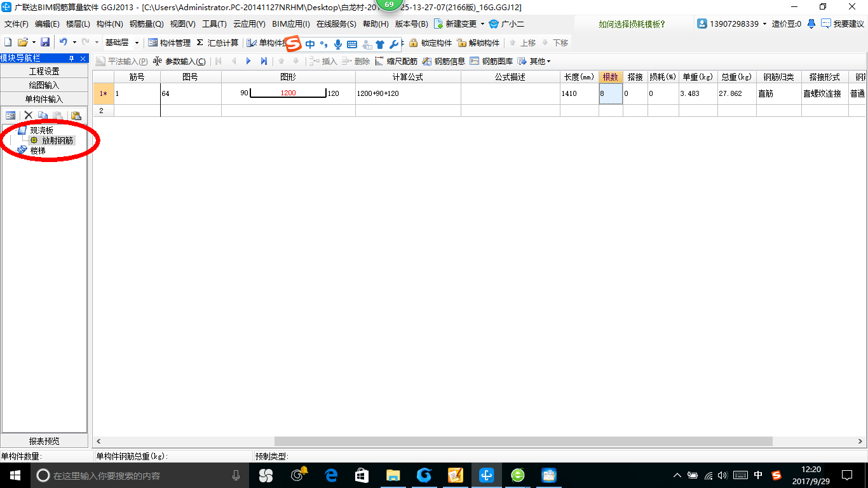Image resolution: width=868 pixels, height=488 pixels.
Task: Toggle Sogou 中 Chinese mode icon
Action: pos(310,44)
